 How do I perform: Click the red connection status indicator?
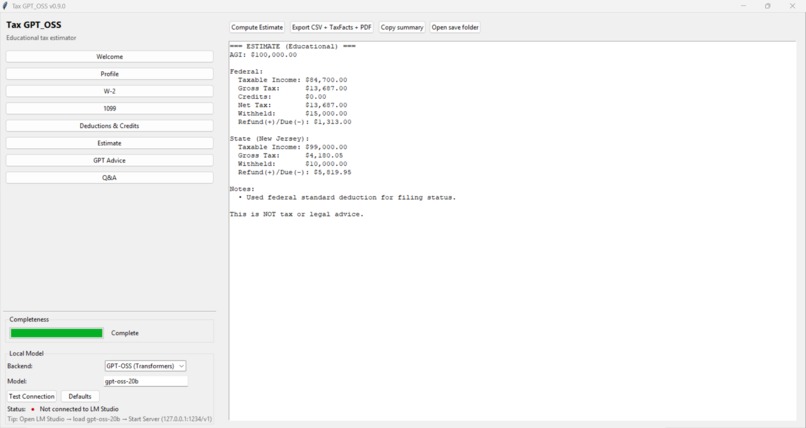click(x=33, y=410)
